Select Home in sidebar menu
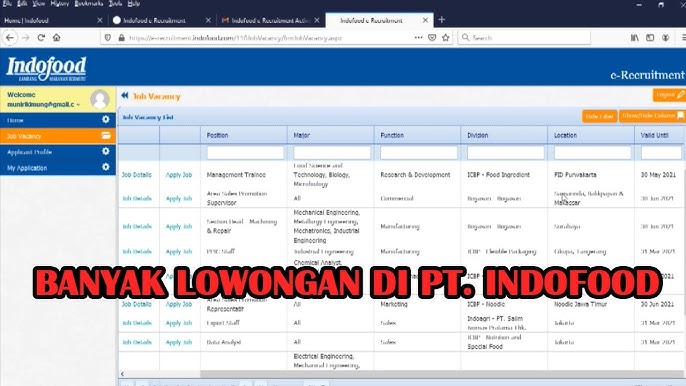This screenshot has height=386, width=686. [58, 120]
